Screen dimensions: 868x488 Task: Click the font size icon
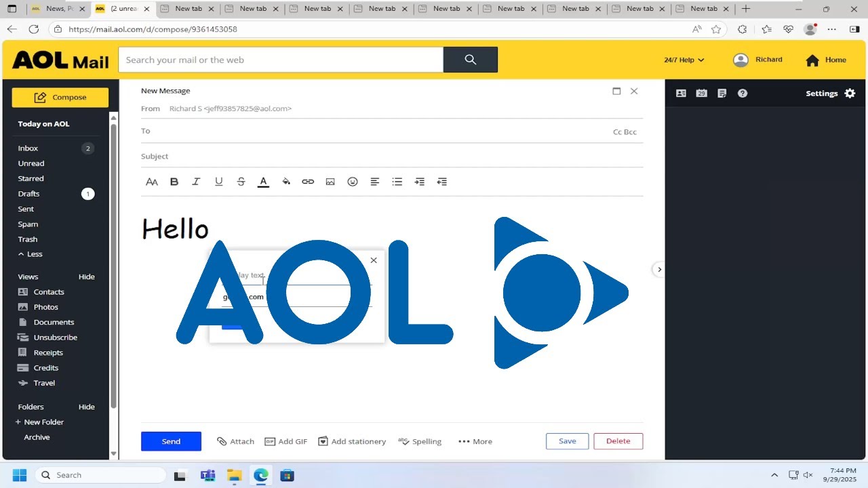152,182
